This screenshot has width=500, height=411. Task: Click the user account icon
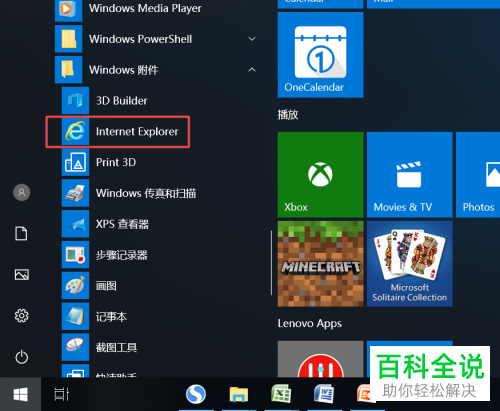(x=22, y=192)
